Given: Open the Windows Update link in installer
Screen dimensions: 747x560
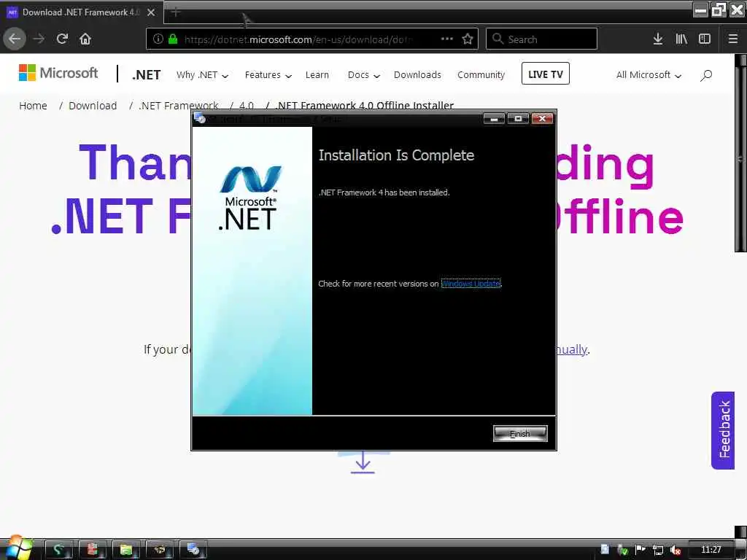Looking at the screenshot, I should coord(471,284).
